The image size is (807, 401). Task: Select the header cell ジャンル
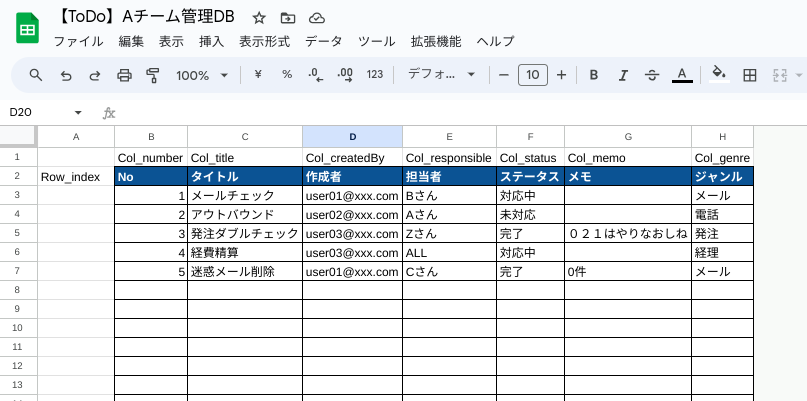click(x=723, y=177)
